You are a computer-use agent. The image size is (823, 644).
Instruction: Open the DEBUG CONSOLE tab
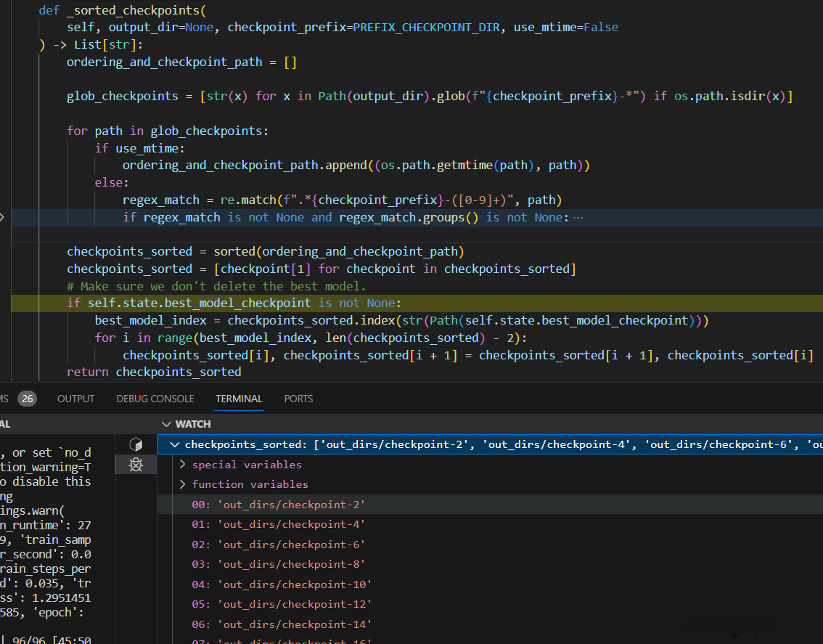[155, 399]
